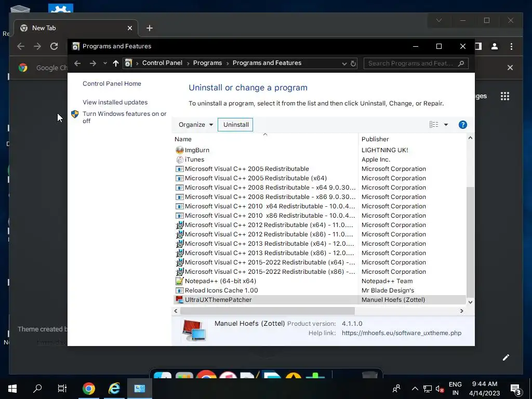Change view with the list view icon

(x=434, y=125)
